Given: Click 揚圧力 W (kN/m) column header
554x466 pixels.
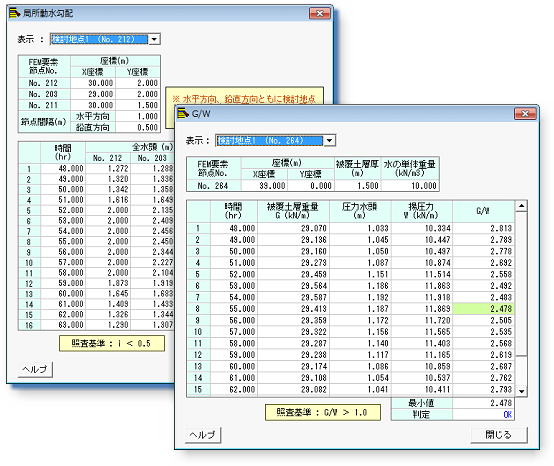Looking at the screenshot, I should click(x=422, y=211).
